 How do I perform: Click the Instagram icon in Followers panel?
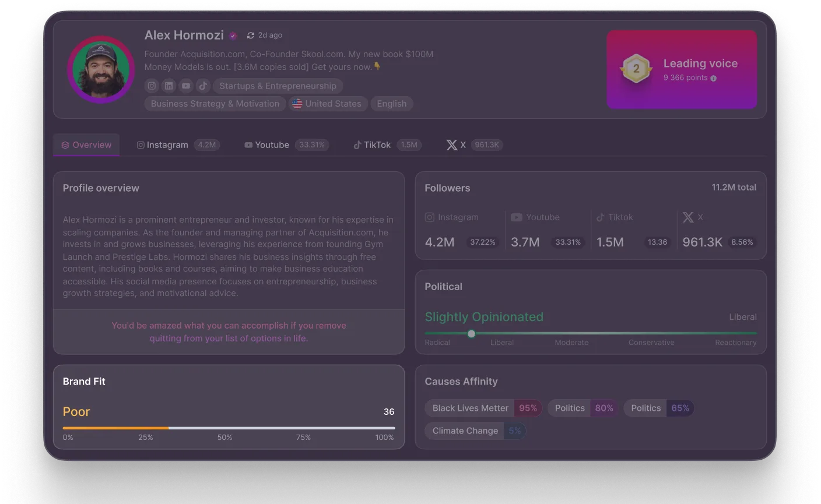click(430, 217)
